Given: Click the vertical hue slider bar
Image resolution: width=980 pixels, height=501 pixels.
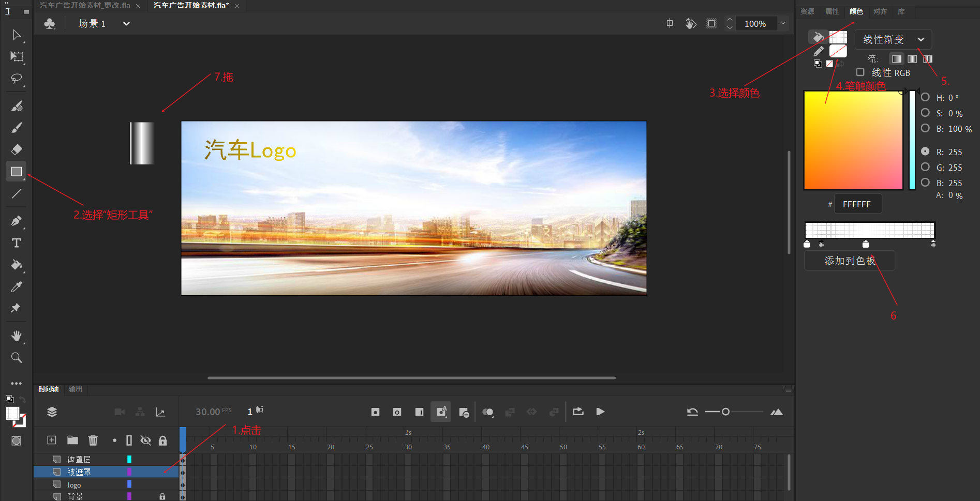Looking at the screenshot, I should (x=912, y=141).
